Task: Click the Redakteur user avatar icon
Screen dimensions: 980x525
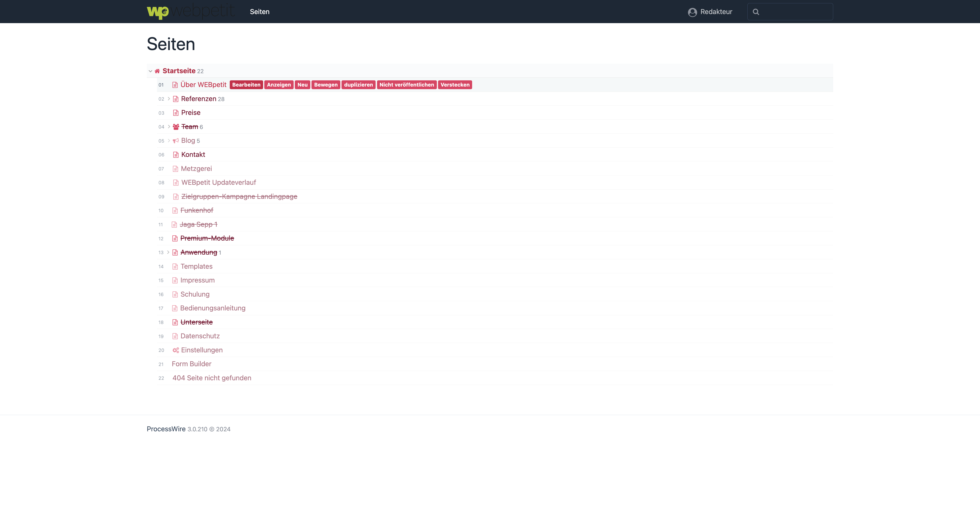Action: tap(692, 12)
